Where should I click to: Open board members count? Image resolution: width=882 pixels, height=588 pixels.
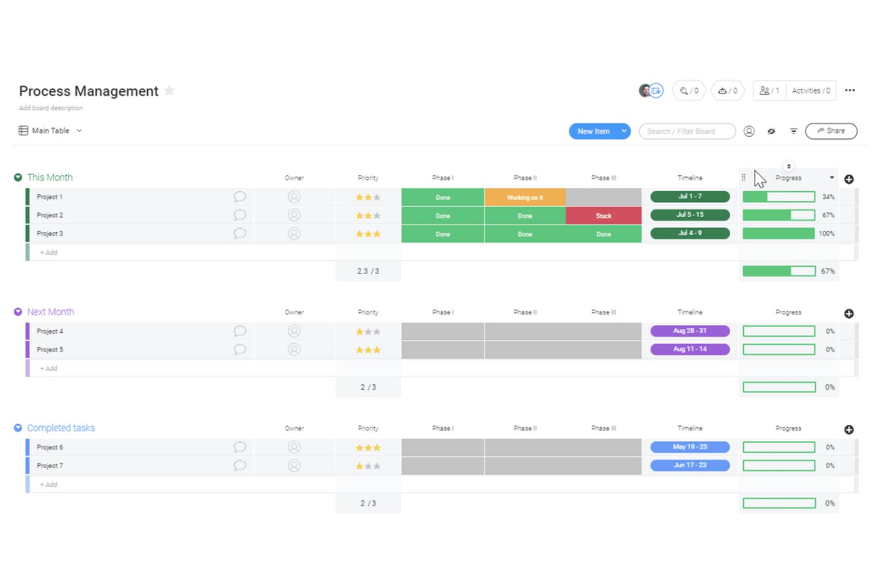tap(769, 91)
